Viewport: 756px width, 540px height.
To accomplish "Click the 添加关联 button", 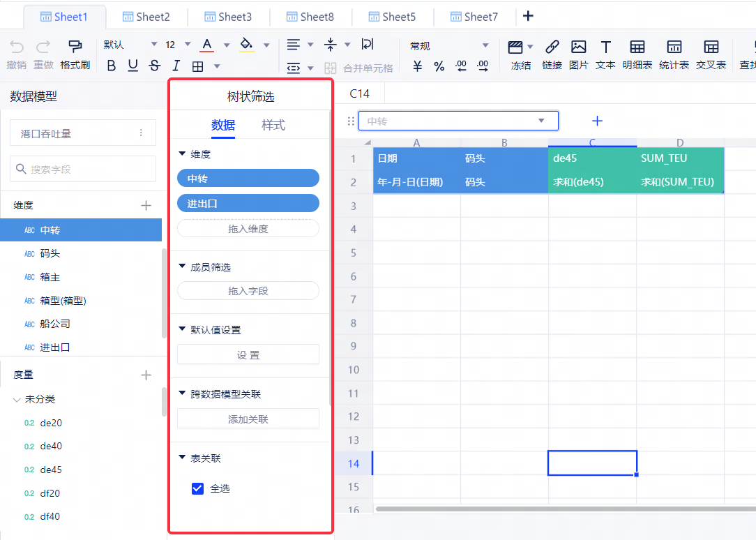I will 248,419.
